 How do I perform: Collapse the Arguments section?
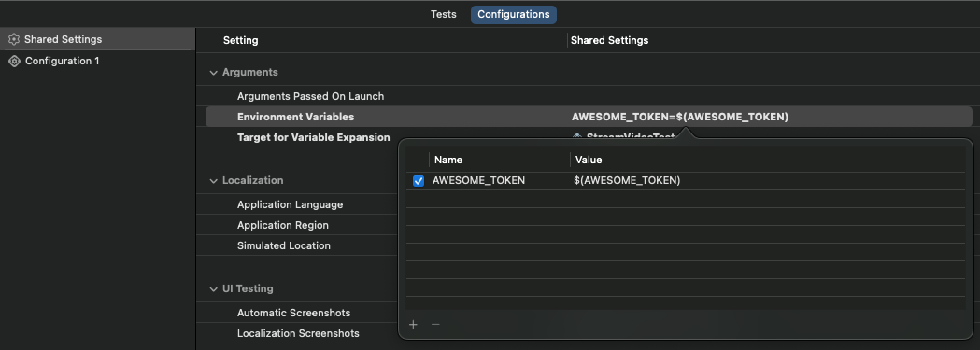214,73
